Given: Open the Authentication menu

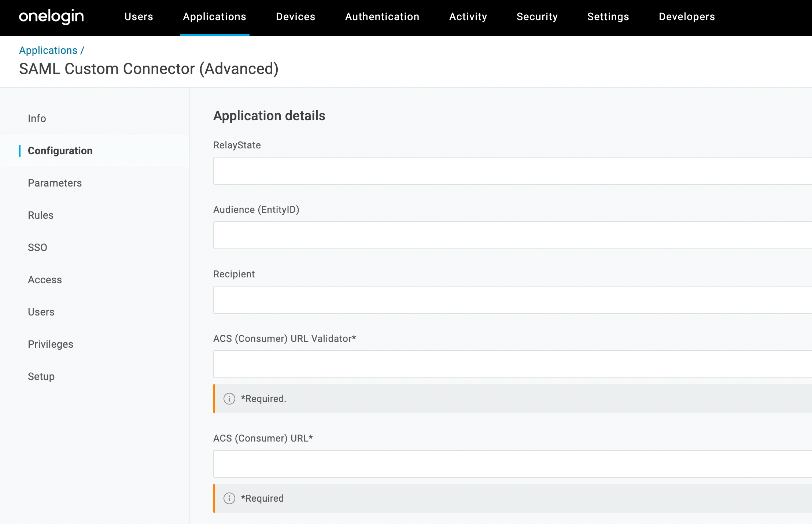Looking at the screenshot, I should click(x=382, y=17).
